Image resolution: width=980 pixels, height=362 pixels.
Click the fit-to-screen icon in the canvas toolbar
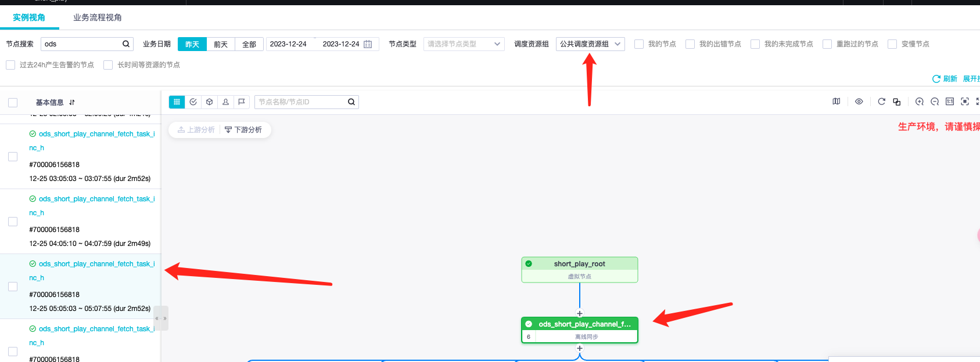click(x=965, y=102)
